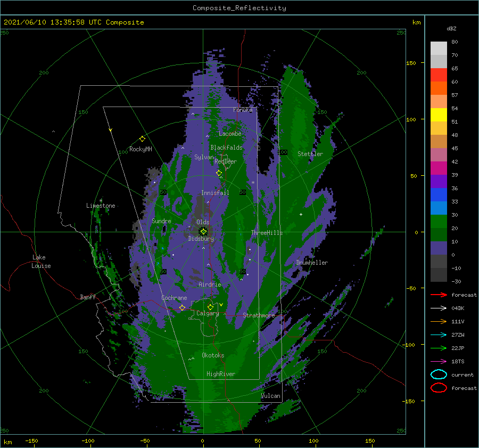Click the Calgary city label
This screenshot has width=479, height=448.
pos(208,313)
